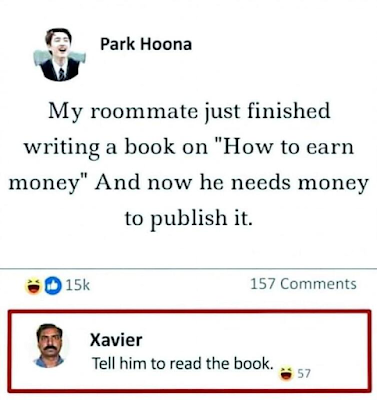Select the comment text 'Tell him to read the book.'

(182, 363)
